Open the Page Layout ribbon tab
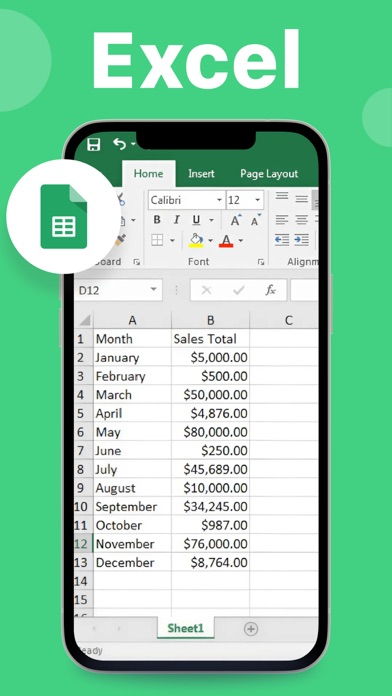Image resolution: width=392 pixels, height=696 pixels. pos(269,174)
